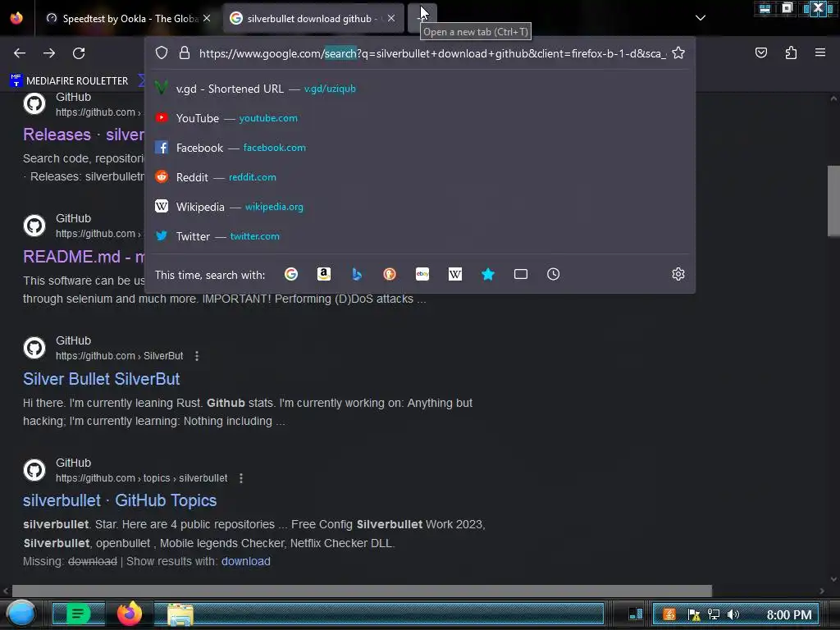Choose v.gd Shortened URL suggestion
840x630 pixels.
(x=420, y=89)
